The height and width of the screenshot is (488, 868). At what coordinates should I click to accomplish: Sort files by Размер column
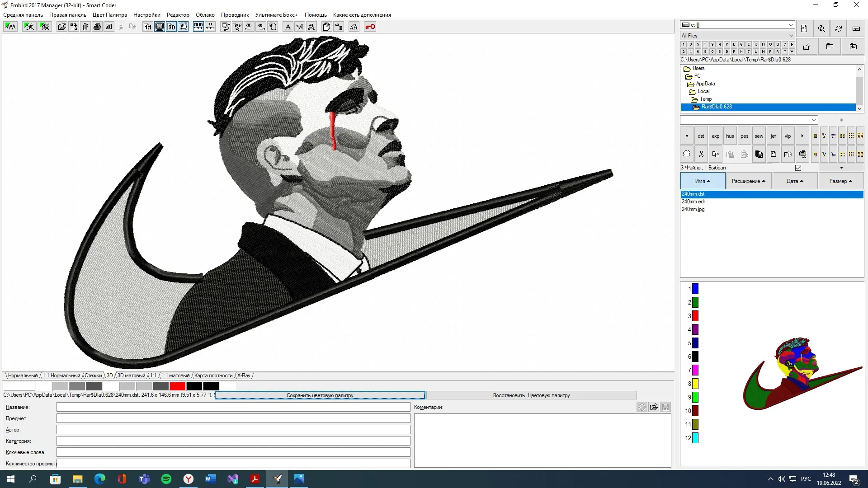(841, 181)
